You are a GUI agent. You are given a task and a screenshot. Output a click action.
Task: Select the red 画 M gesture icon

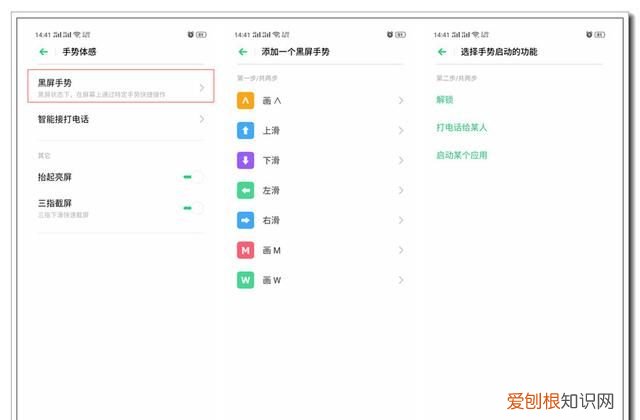coord(245,250)
